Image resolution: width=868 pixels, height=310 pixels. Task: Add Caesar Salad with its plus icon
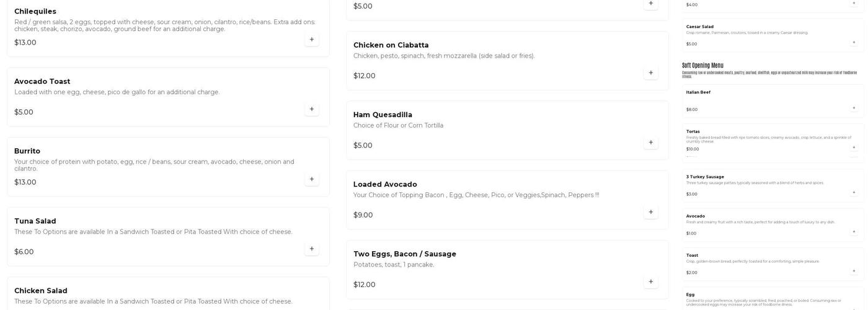pos(854,43)
